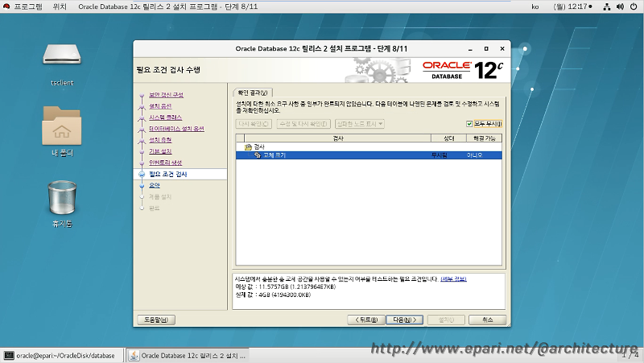Go to the 설치 유형 step link
Viewport: 644px width, 363px height.
point(160,140)
